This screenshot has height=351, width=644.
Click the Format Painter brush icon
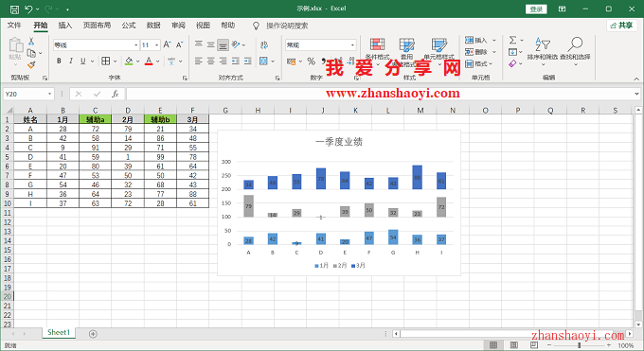(31, 65)
